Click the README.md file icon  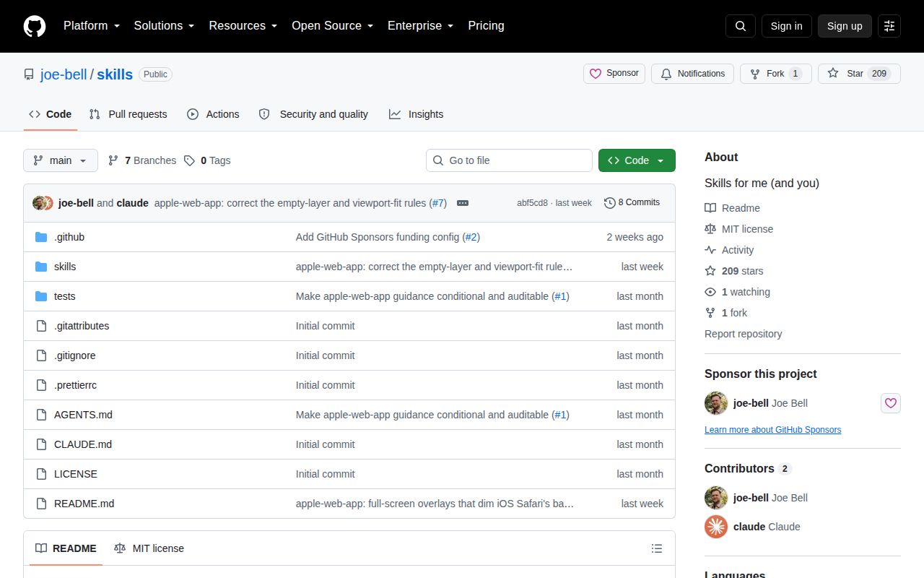[41, 504]
